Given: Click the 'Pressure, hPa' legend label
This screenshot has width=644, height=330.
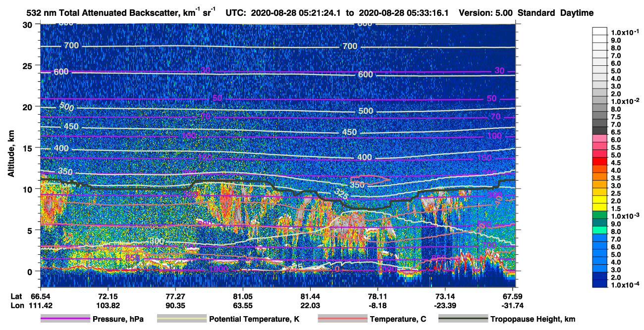Looking at the screenshot, I should 118,320.
